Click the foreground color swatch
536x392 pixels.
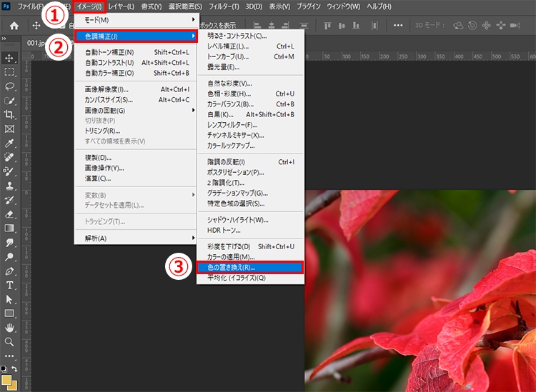pos(6,380)
